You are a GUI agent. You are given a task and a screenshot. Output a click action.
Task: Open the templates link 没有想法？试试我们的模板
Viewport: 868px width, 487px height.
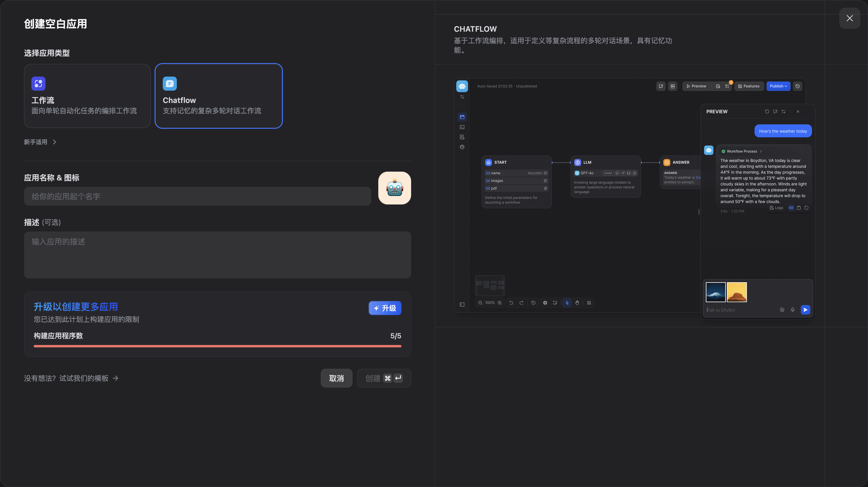click(x=71, y=378)
